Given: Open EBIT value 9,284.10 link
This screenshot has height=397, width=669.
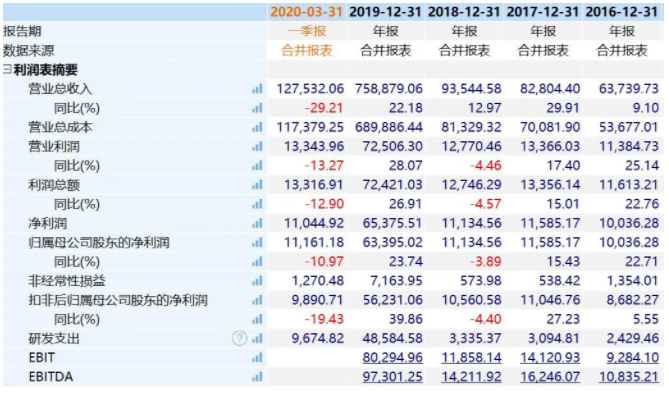Looking at the screenshot, I should point(633,357).
